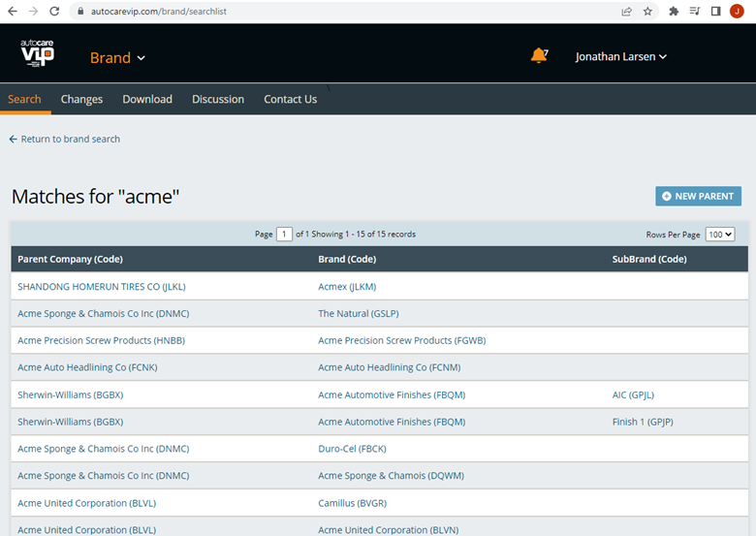Click Return to brand search link

pos(65,139)
